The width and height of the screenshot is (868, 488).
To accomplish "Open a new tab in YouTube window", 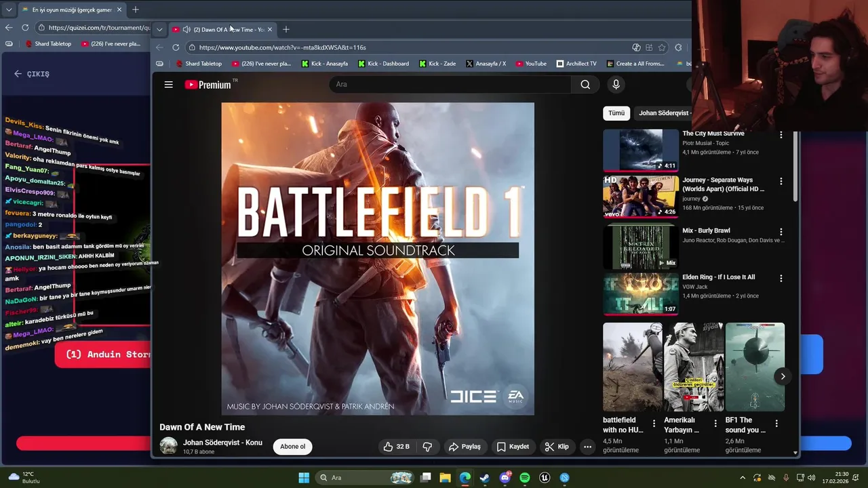I will click(285, 30).
